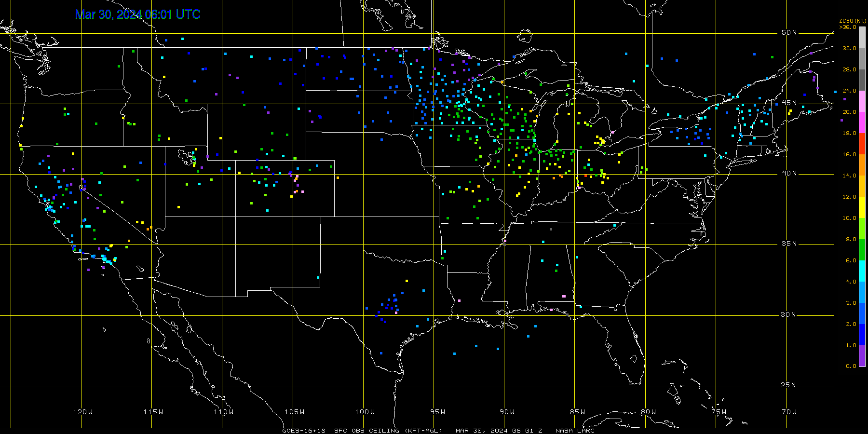Click the "6.0" legend label
This screenshot has height=434, width=868.
point(851,260)
